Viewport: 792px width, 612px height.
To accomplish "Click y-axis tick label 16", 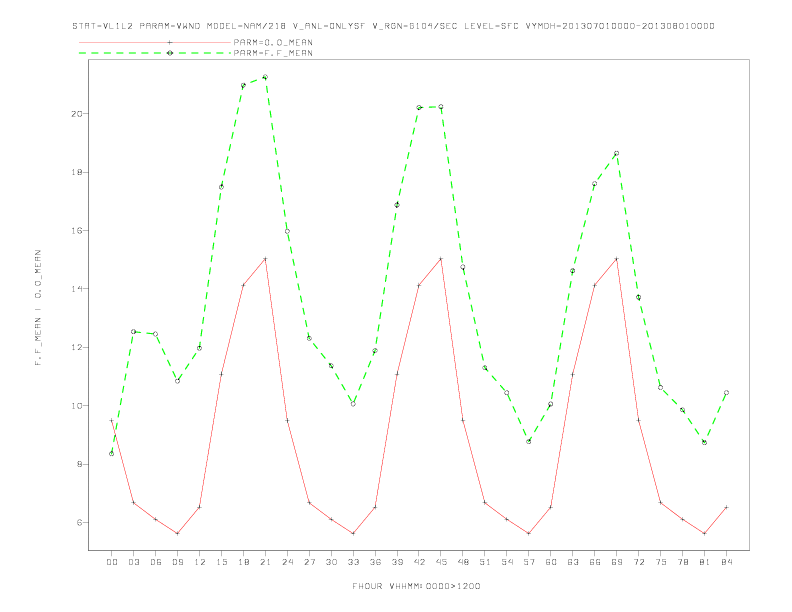I will 76,230.
